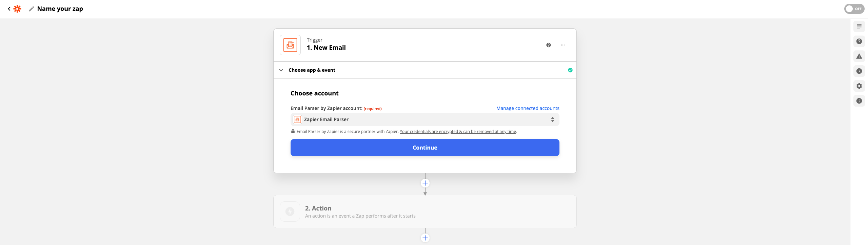The image size is (868, 245).
Task: Go back using the left arrow
Action: [x=9, y=9]
